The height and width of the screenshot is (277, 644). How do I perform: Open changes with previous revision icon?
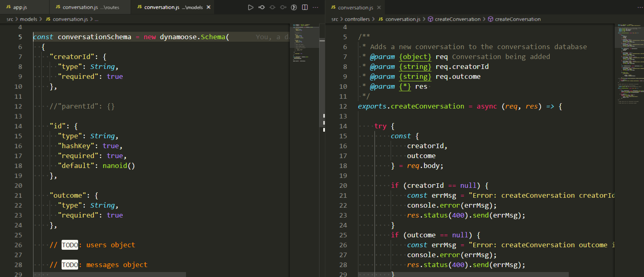261,7
